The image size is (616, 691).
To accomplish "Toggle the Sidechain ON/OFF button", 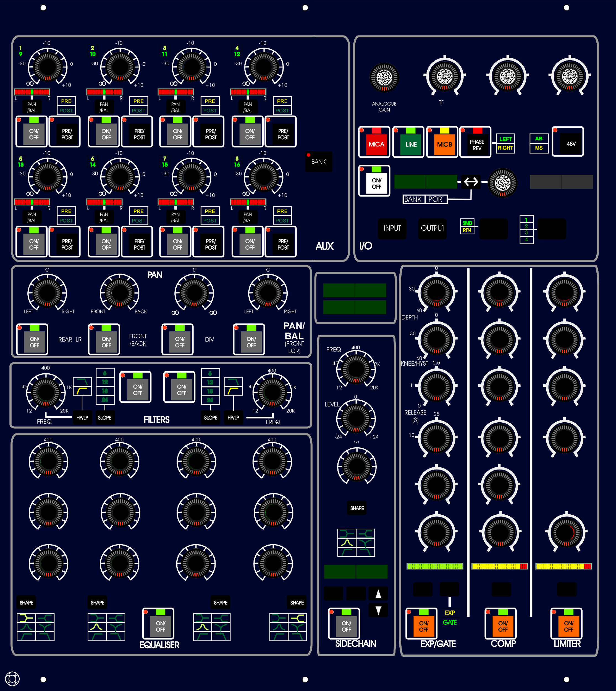I will coord(344,624).
